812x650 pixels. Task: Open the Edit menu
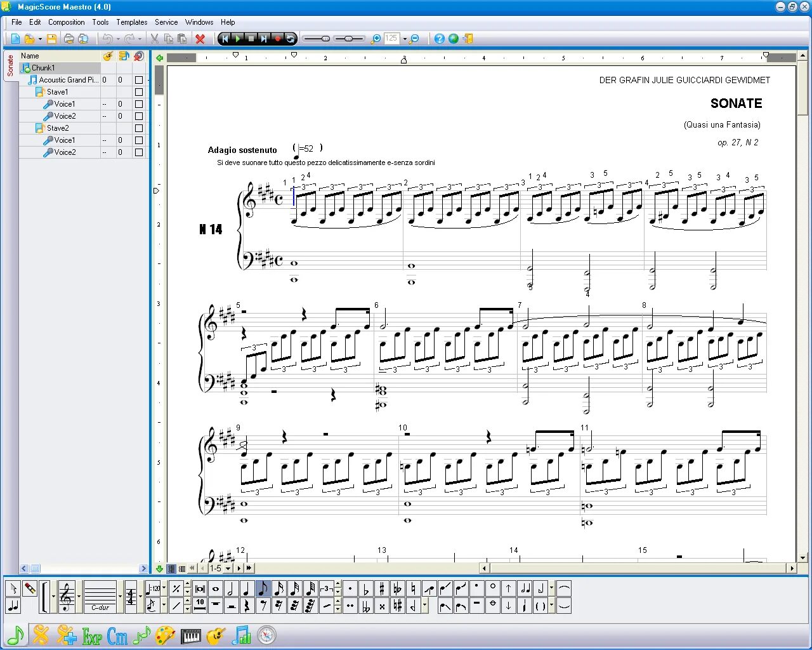(x=35, y=22)
